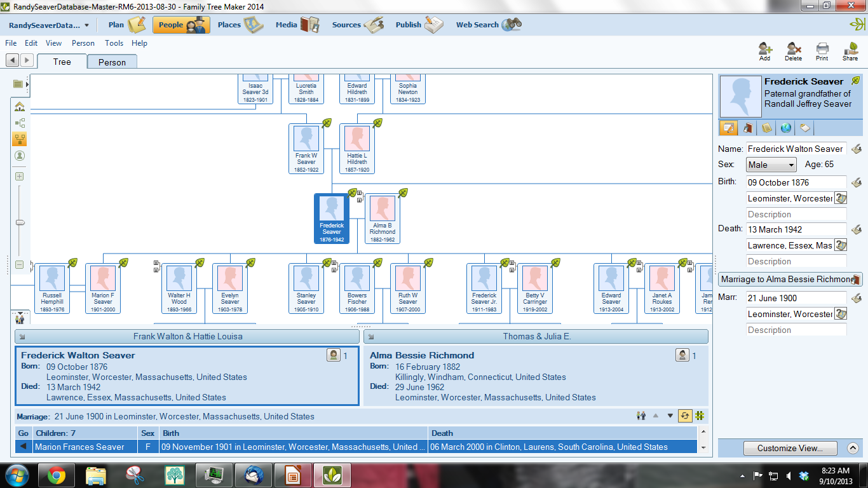Open source citation icon for Name
The height and width of the screenshot is (488, 868).
pos(856,149)
